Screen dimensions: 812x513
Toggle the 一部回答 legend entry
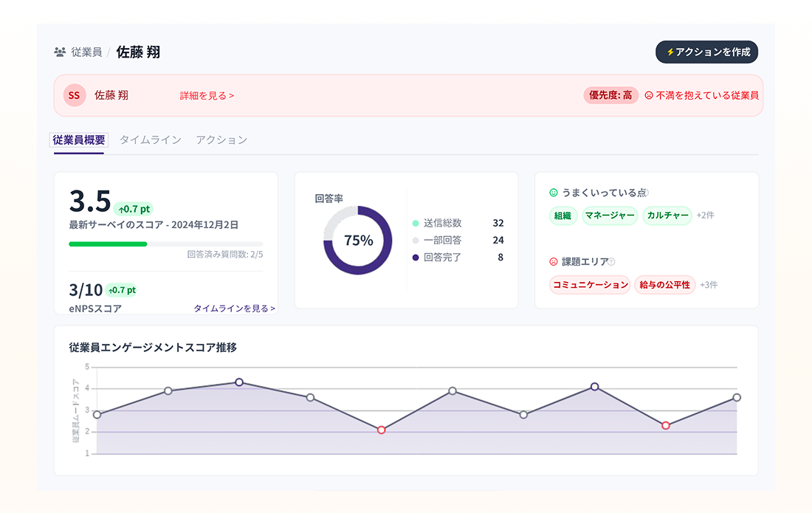437,240
